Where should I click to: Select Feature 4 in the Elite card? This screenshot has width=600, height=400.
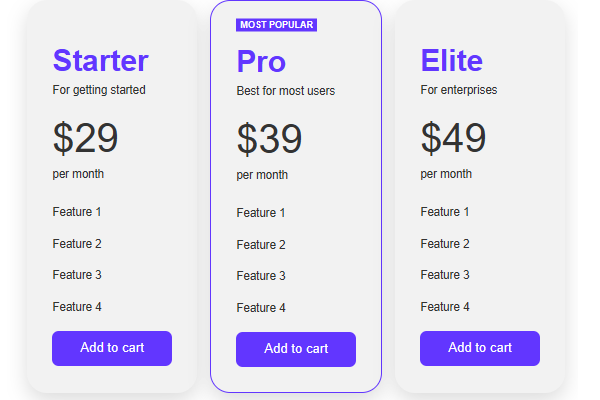[445, 307]
